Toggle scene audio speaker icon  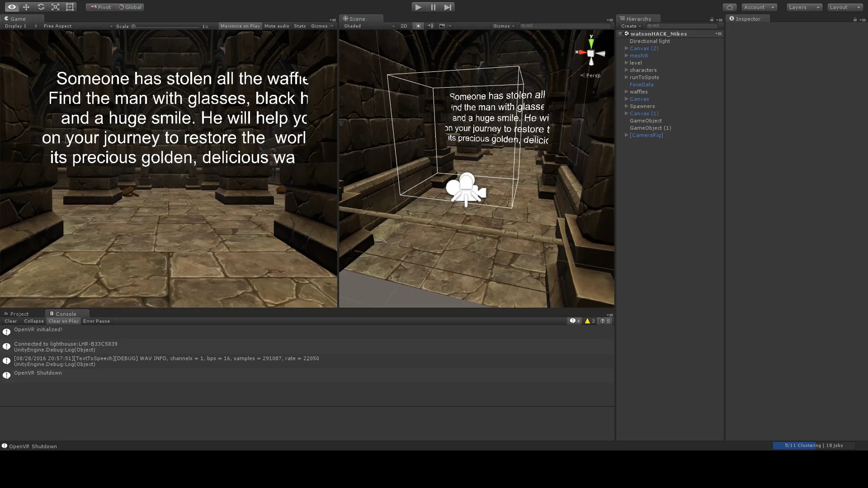[x=430, y=26]
